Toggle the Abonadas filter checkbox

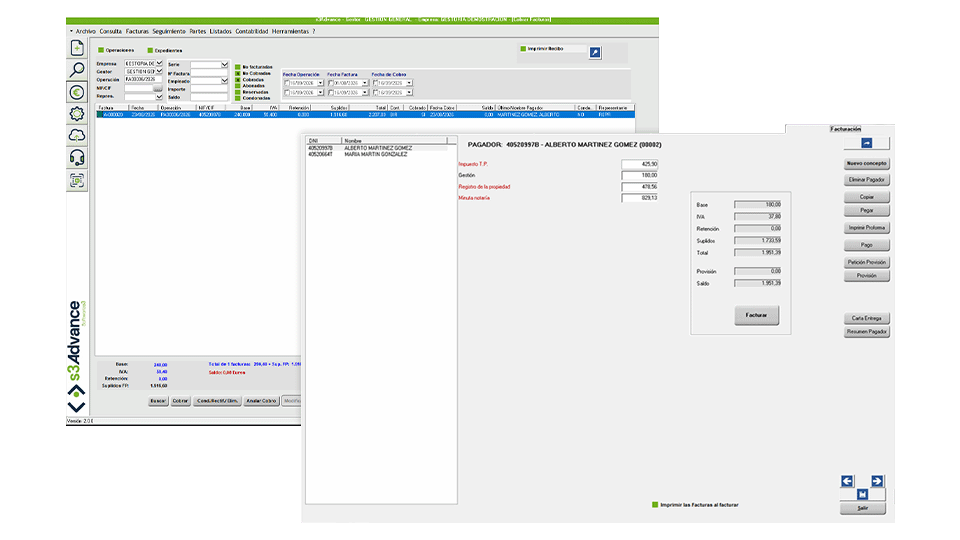tap(238, 86)
